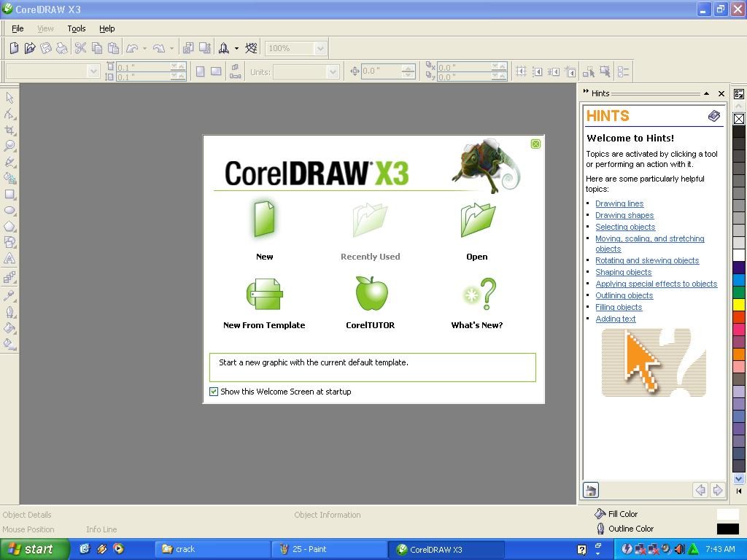Image resolution: width=747 pixels, height=560 pixels.
Task: Open the Units dropdown in the property bar
Action: point(333,71)
